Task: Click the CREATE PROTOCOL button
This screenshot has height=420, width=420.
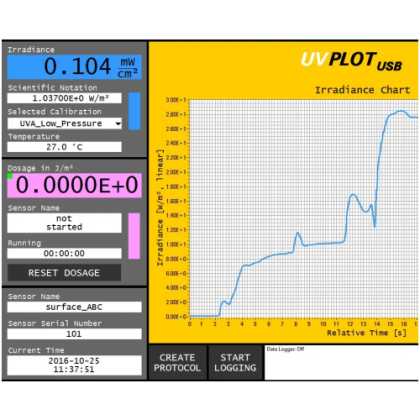Action: [177, 363]
